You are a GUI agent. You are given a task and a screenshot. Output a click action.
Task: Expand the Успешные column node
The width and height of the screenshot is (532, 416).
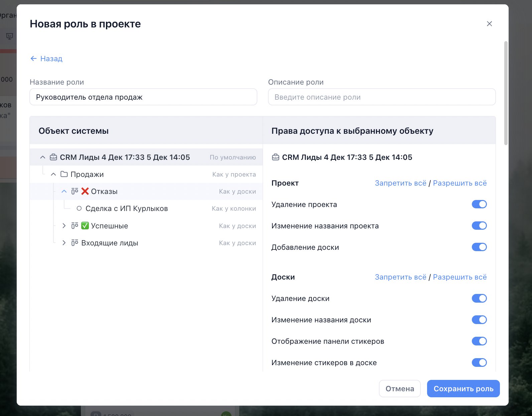(64, 226)
